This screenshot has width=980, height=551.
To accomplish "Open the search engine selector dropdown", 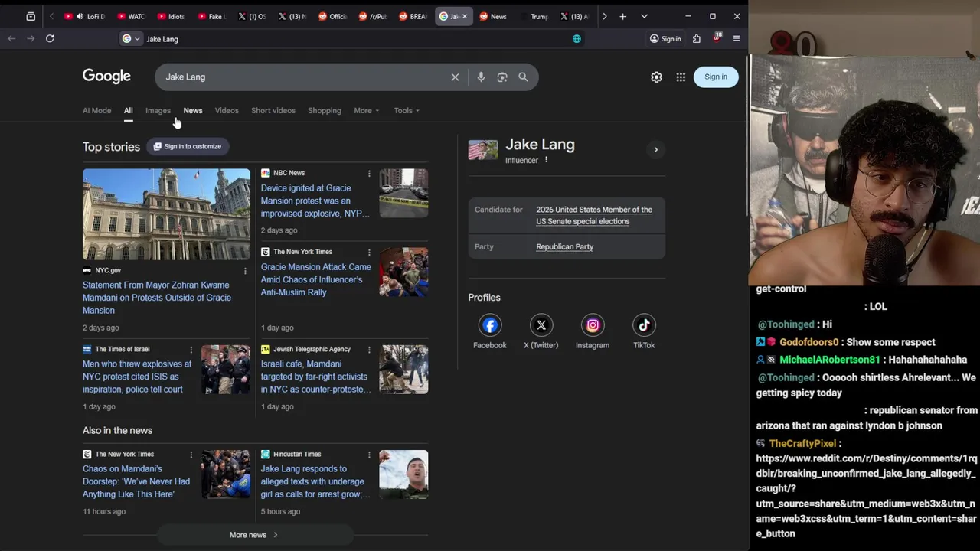I will click(131, 38).
